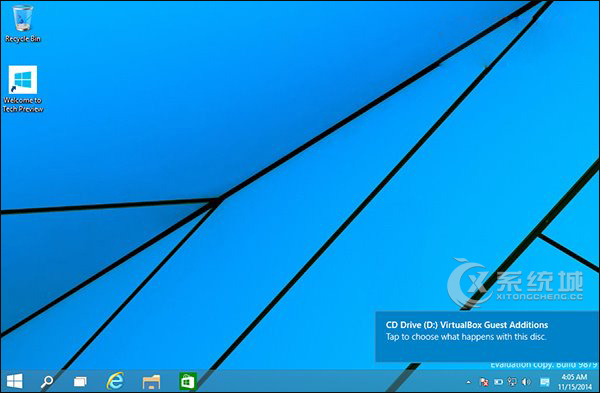
Task: Expand the hidden system tray icons
Action: (468, 382)
